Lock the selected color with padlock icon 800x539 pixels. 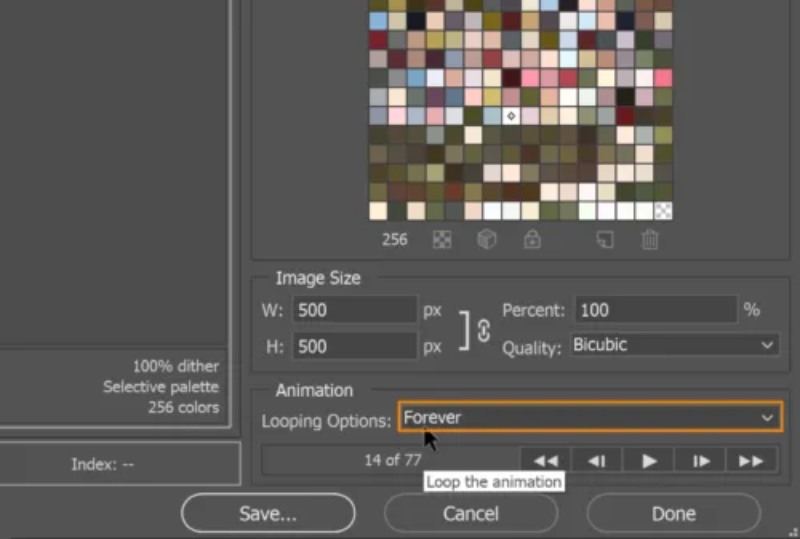click(532, 239)
